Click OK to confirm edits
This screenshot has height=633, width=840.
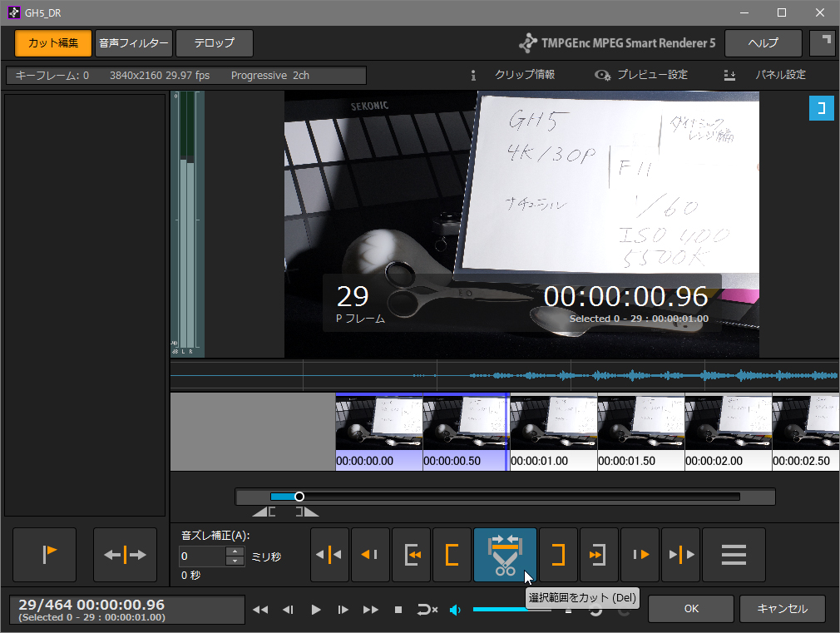click(691, 609)
